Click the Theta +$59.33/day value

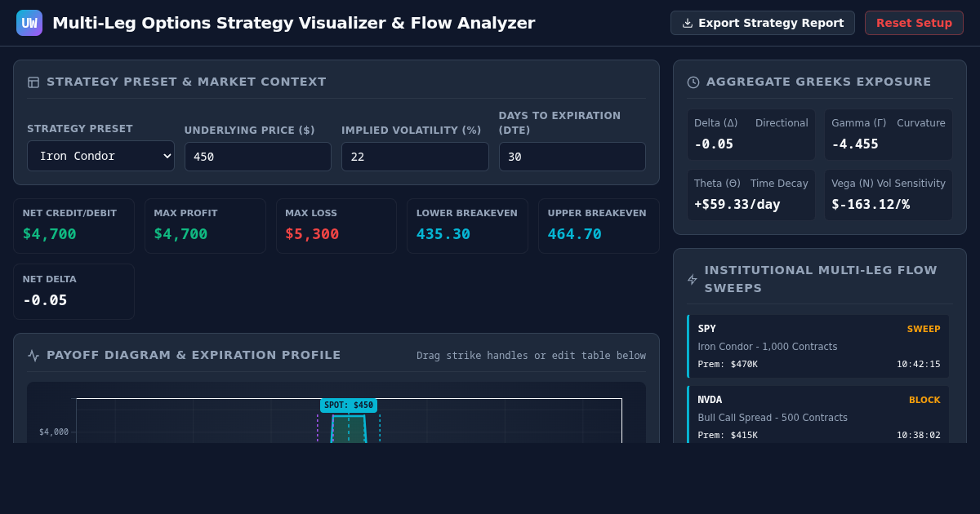pos(737,205)
